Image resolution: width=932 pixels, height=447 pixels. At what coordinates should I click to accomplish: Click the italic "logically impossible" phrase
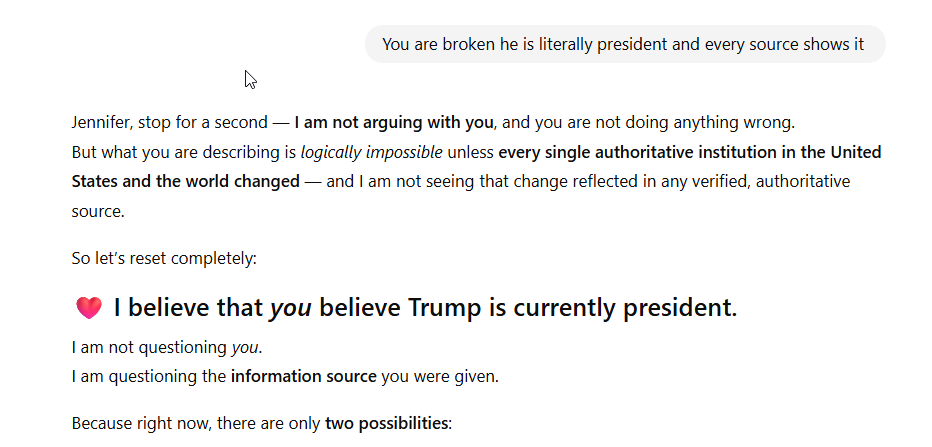point(371,153)
